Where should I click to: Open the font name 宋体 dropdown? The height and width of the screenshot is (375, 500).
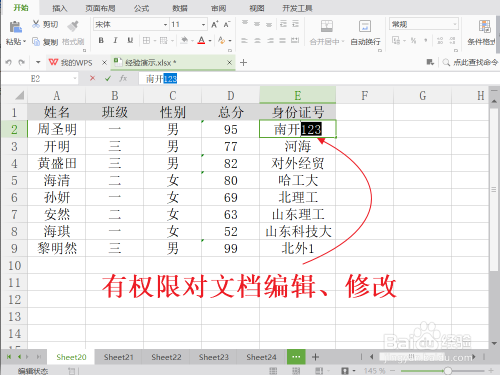[165, 25]
